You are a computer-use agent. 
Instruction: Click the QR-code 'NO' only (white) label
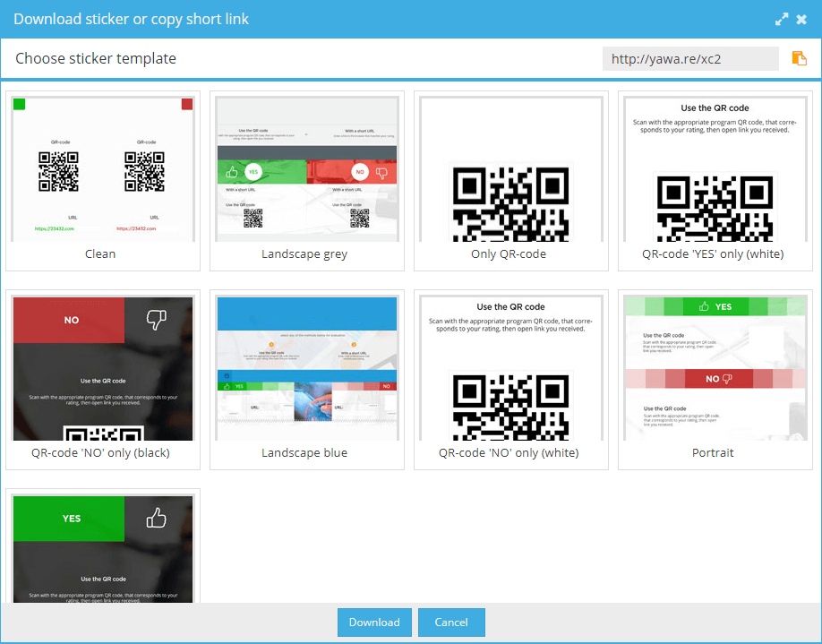point(509,453)
